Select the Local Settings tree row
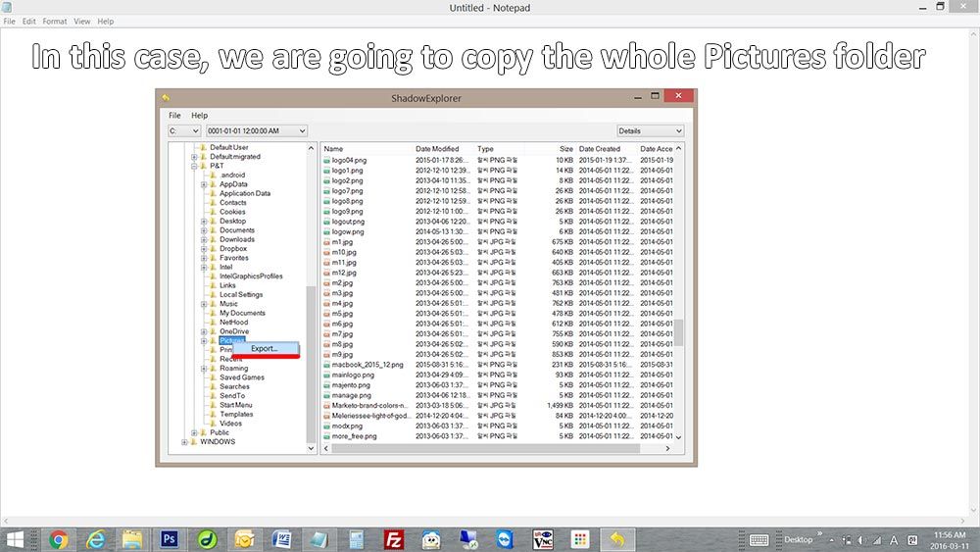Screen dimensions: 980x552 point(241,294)
